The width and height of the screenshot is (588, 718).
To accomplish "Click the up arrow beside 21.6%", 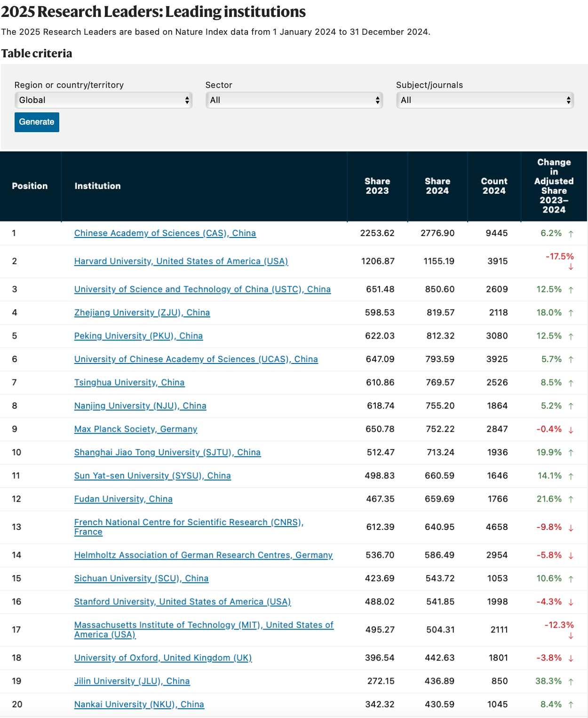I will coord(571,499).
